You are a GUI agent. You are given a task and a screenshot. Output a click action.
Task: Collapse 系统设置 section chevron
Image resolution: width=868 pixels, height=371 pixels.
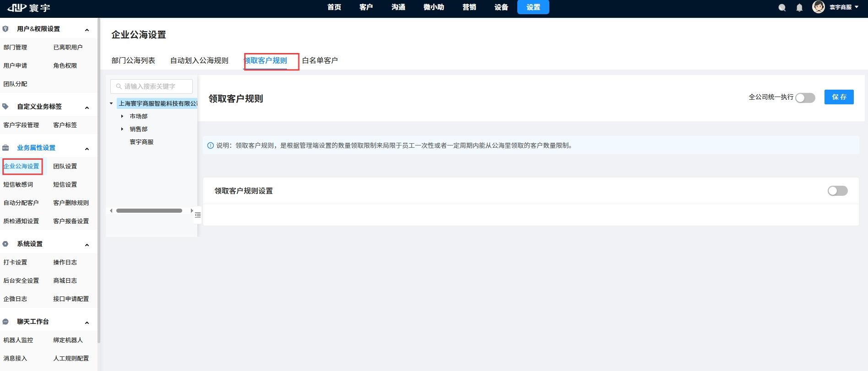coord(87,245)
